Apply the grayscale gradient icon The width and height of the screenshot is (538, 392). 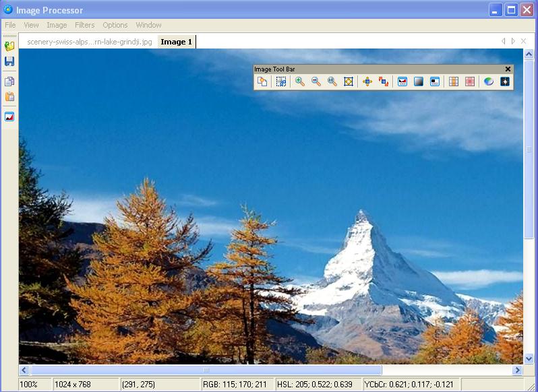(419, 81)
